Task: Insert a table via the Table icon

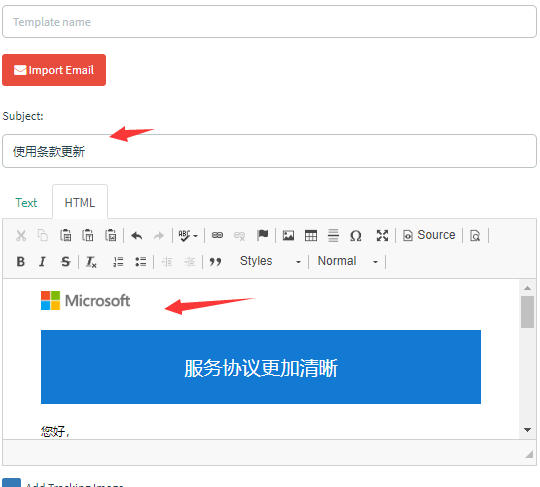Action: [x=311, y=236]
